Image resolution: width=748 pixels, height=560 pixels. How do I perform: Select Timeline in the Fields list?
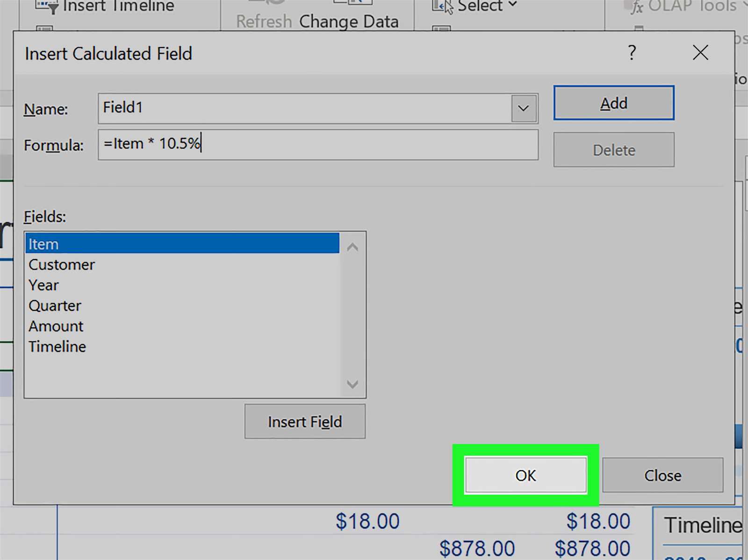182,347
